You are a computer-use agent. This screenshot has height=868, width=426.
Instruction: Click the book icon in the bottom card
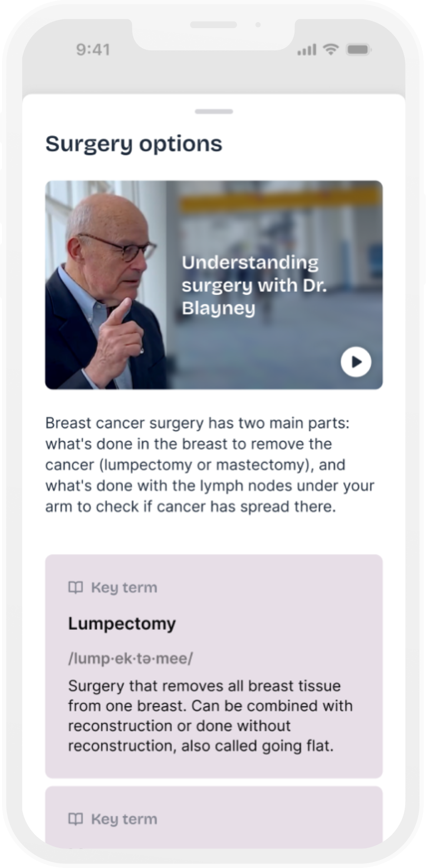pyautogui.click(x=76, y=819)
